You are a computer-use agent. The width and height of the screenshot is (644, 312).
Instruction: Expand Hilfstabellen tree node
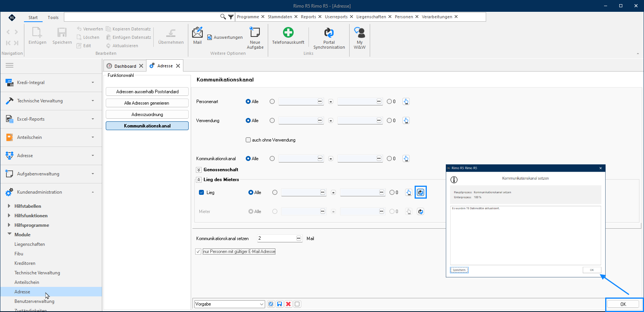point(9,206)
